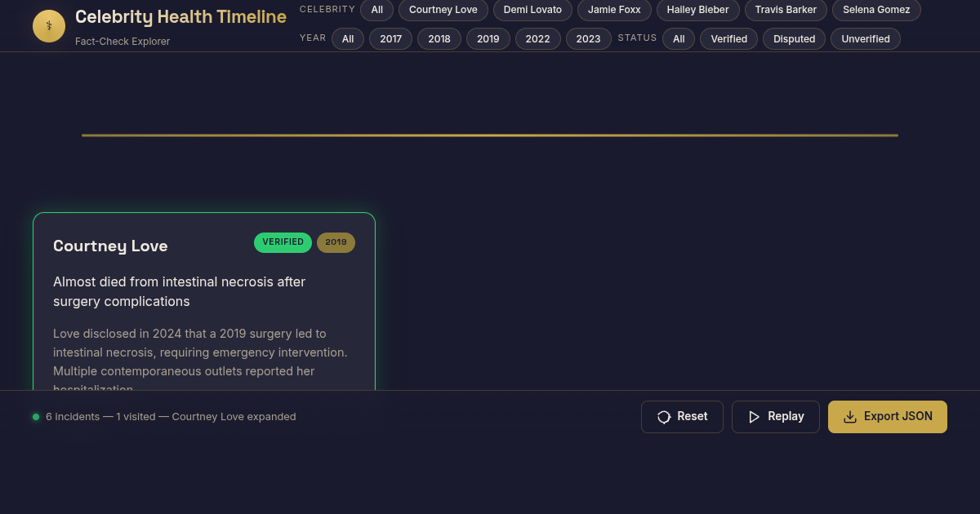Viewport: 980px width, 514px height.
Task: Filter by Travis Barker chip
Action: 786,10
